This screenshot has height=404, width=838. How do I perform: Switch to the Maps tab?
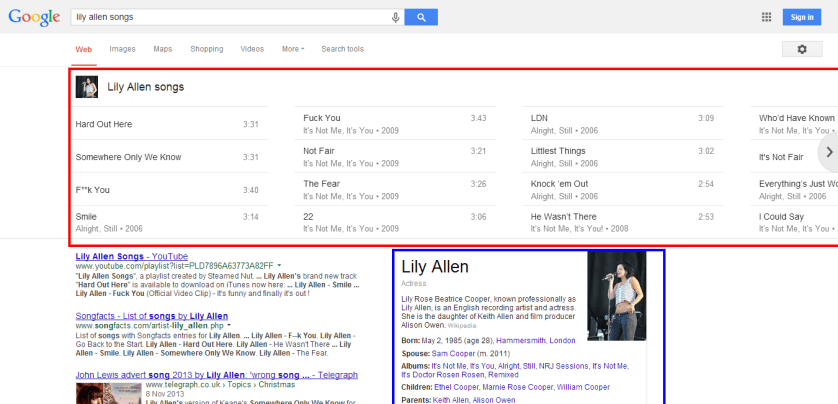coord(162,49)
